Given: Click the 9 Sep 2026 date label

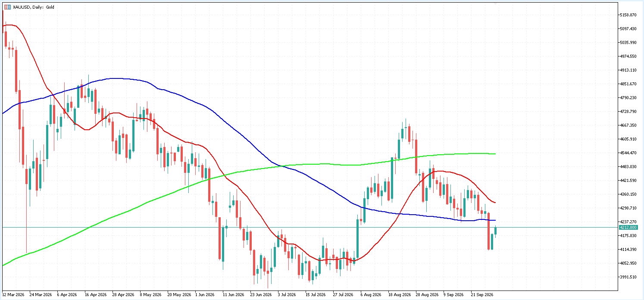Looking at the screenshot, I should (x=453, y=295).
